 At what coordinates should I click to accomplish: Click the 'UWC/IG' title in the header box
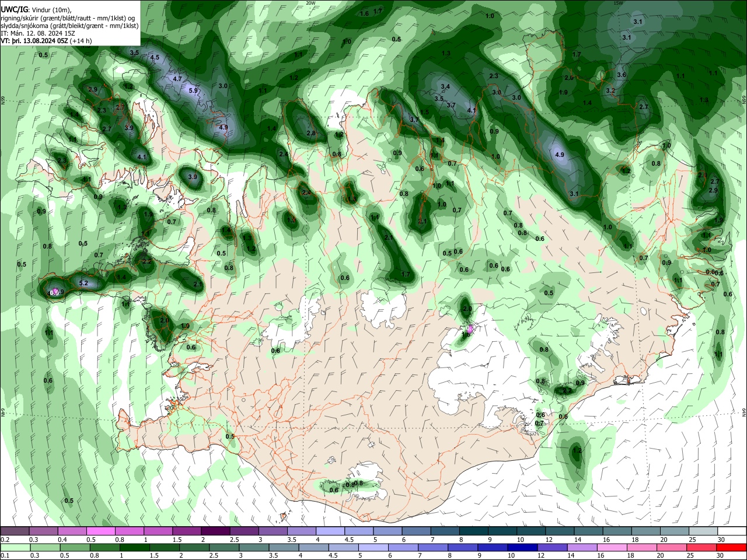(15, 9)
